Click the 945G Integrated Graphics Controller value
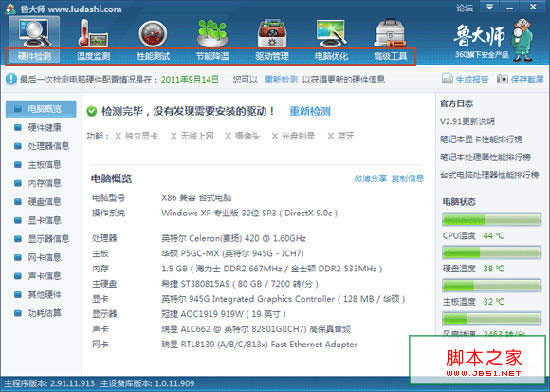Screen dimensions: 550x392 [283, 299]
